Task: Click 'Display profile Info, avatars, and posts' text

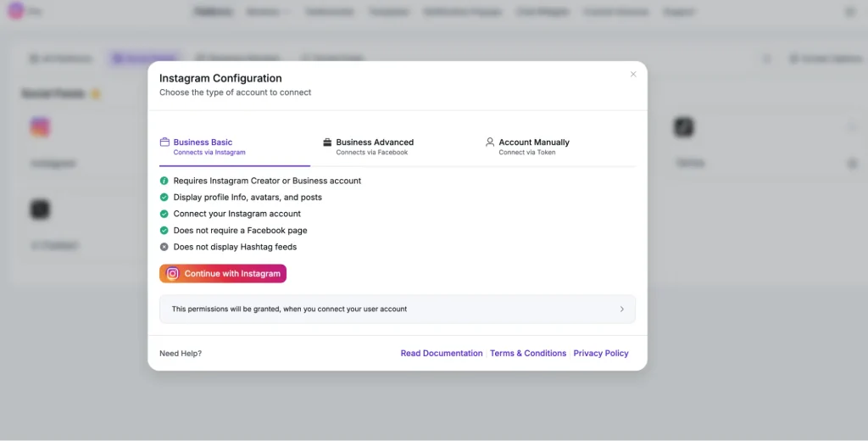Action: (248, 198)
